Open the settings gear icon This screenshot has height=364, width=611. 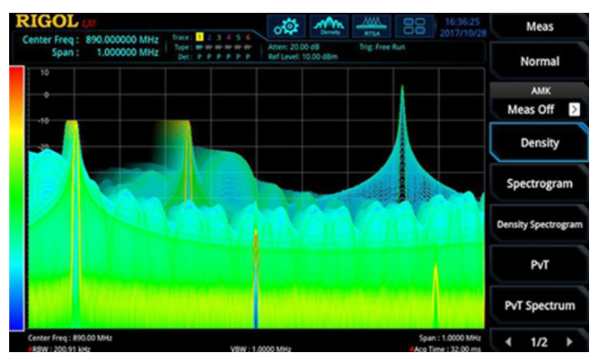coord(286,27)
